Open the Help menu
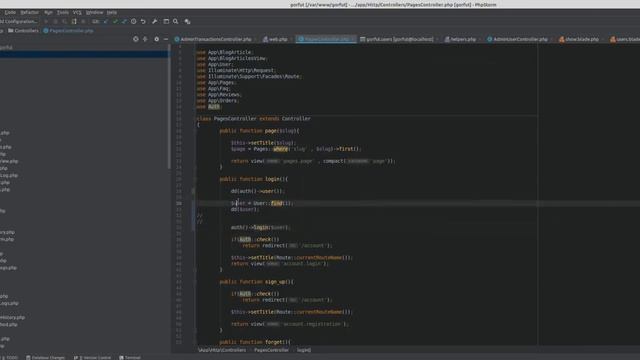Viewport: 640px width, 360px height. click(x=112, y=12)
